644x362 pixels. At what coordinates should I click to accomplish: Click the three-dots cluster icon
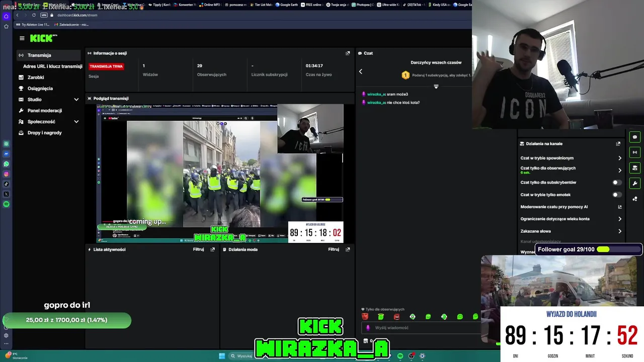click(x=635, y=199)
